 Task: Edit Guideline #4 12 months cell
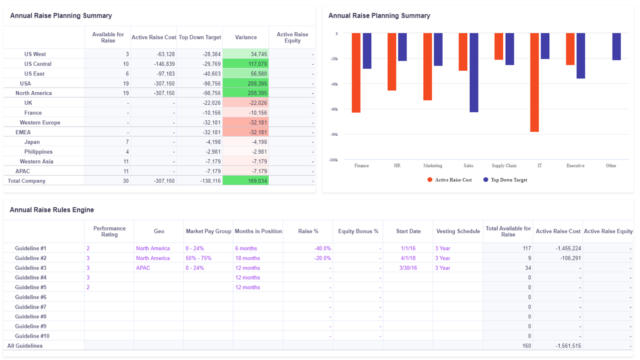(258, 278)
